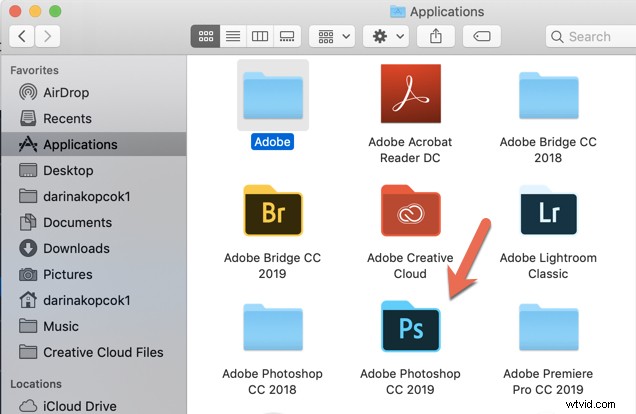Click the 'Adobe Lightroom Classic' label
Image resolution: width=636 pixels, height=414 pixels.
click(548, 266)
